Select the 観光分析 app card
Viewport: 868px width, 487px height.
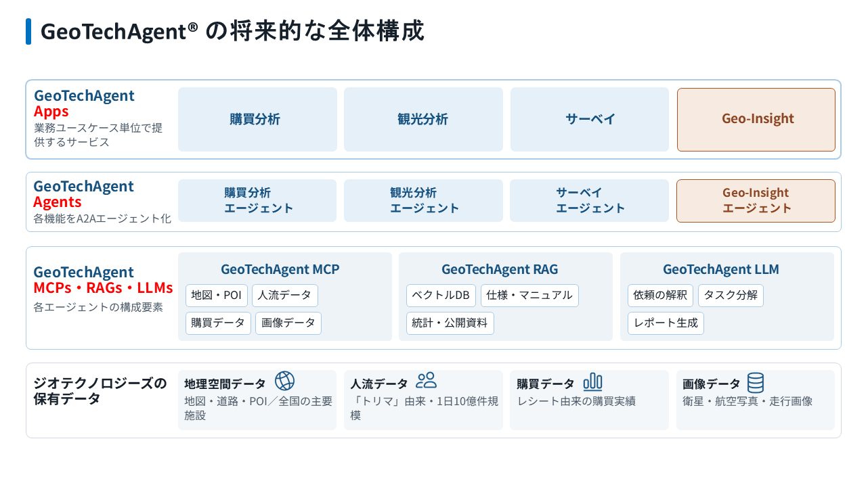[x=423, y=119]
